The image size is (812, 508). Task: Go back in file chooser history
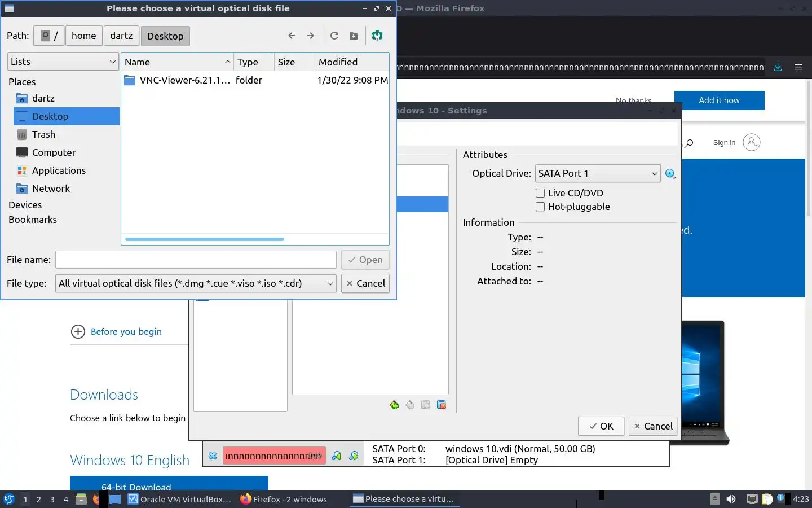tap(292, 36)
